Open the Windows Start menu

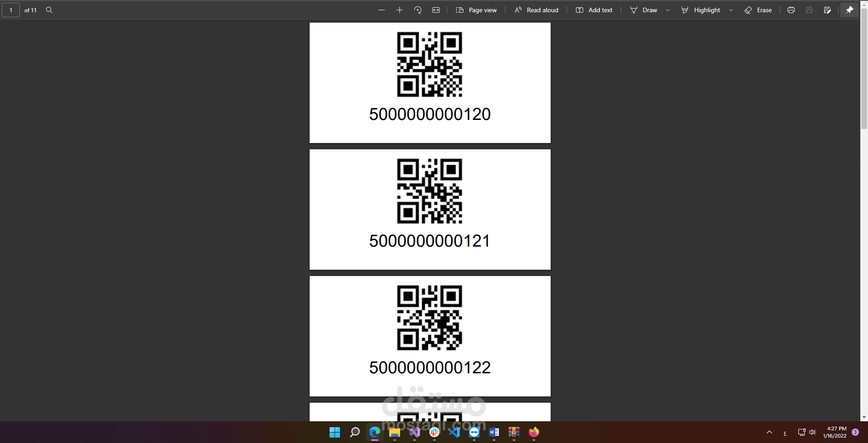pyautogui.click(x=335, y=433)
